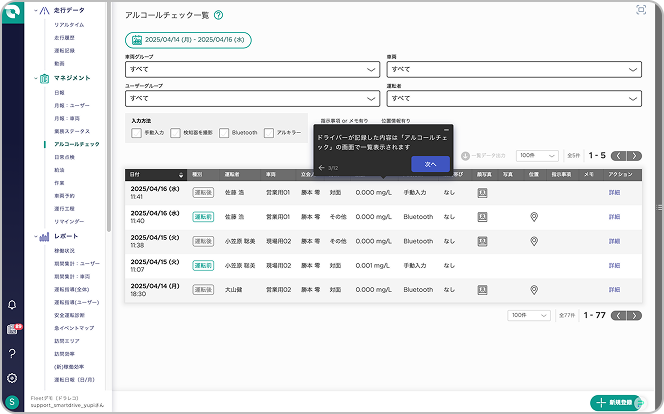Open 詳細 link for 04/14 18:30 row
The width and height of the screenshot is (664, 414).
coord(614,290)
